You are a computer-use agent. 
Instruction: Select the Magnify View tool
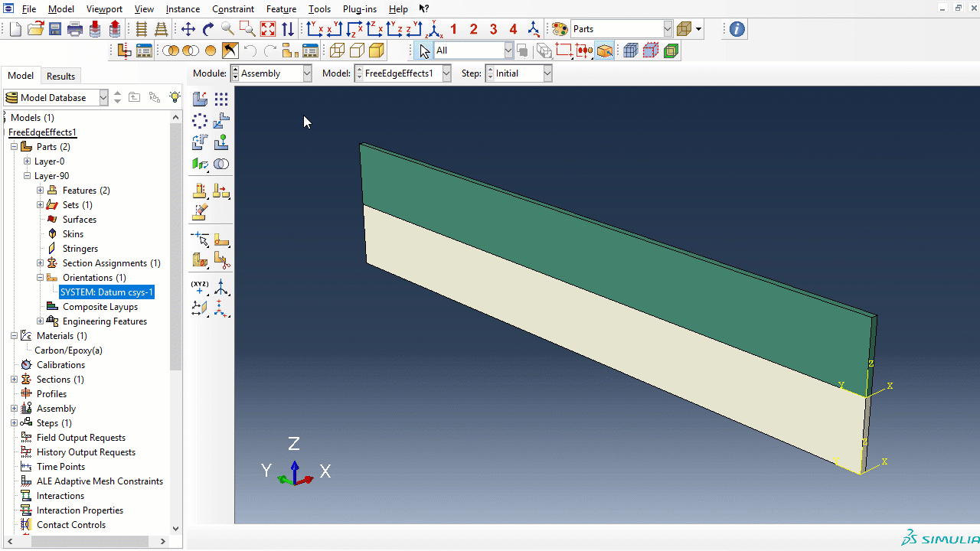[228, 29]
